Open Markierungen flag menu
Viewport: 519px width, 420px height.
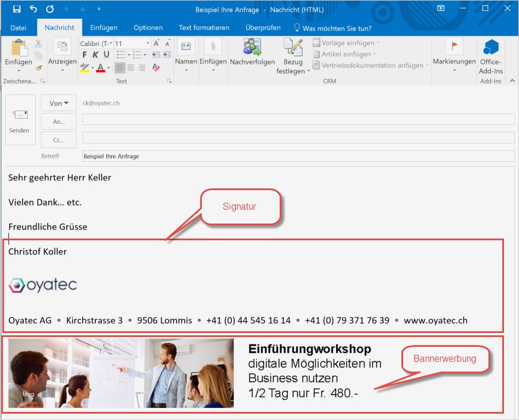(x=454, y=55)
